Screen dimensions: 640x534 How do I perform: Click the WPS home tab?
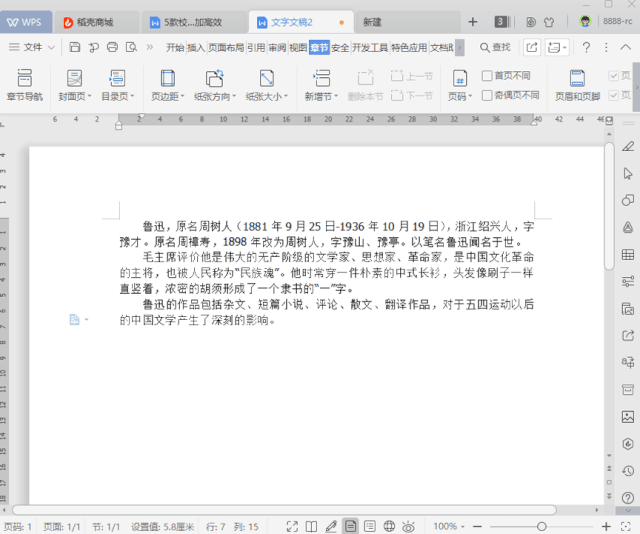point(25,22)
